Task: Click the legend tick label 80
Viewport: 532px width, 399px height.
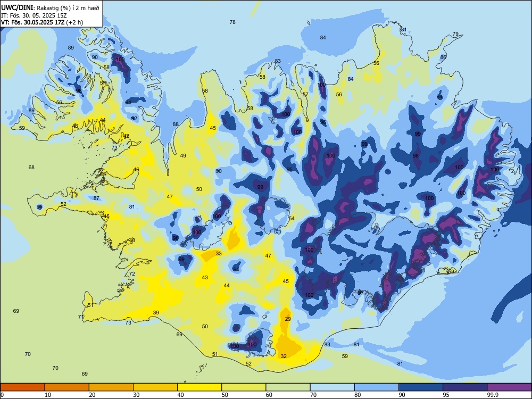Action: pyautogui.click(x=358, y=395)
